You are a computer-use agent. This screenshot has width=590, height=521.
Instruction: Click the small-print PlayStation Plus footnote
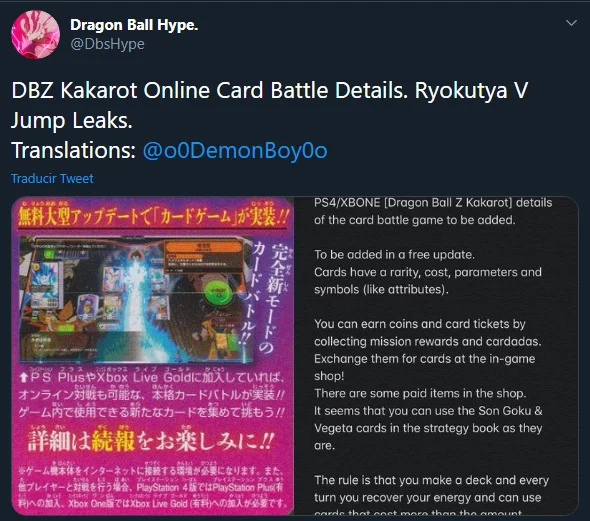point(151,488)
